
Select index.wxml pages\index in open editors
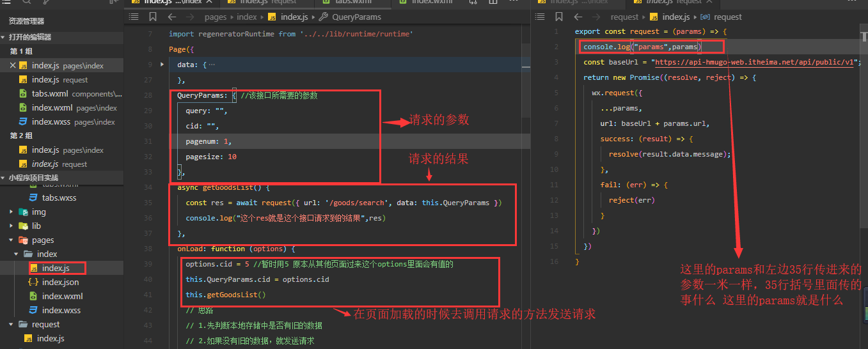(x=74, y=108)
